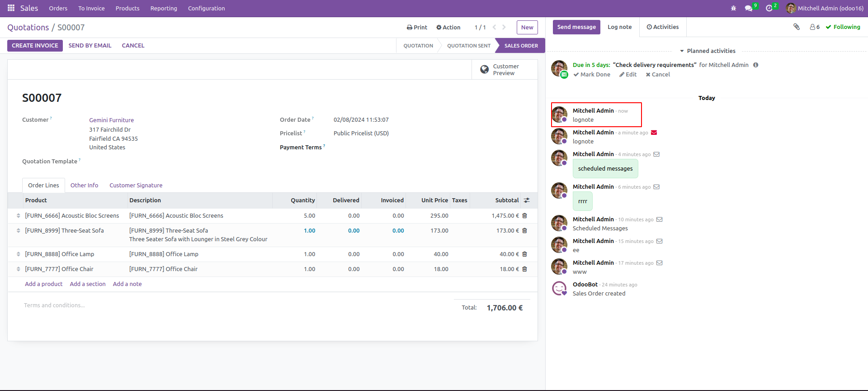The height and width of the screenshot is (391, 868).
Task: Open the Action dropdown menu
Action: [x=448, y=28]
